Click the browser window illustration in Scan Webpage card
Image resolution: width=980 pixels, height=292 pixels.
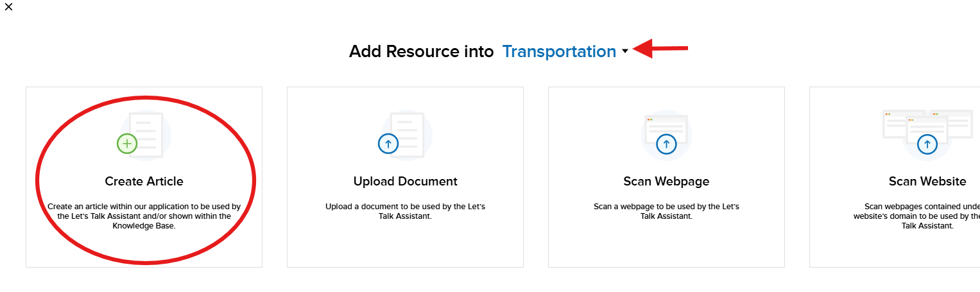pyautogui.click(x=666, y=125)
